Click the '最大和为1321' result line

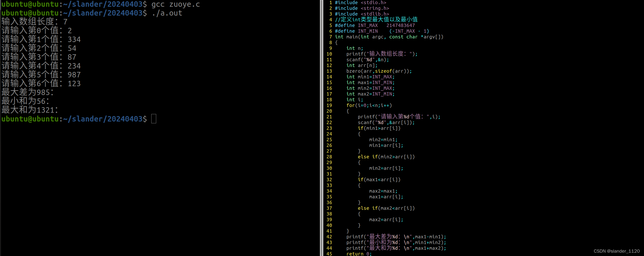coord(30,110)
